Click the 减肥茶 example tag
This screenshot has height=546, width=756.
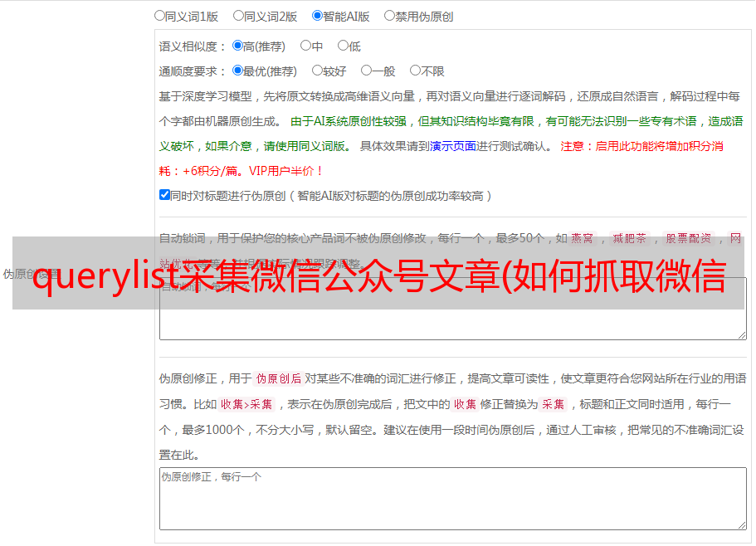tap(629, 238)
